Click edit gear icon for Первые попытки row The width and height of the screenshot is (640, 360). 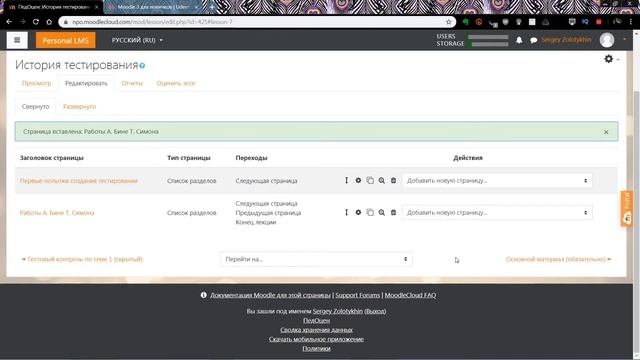point(358,180)
